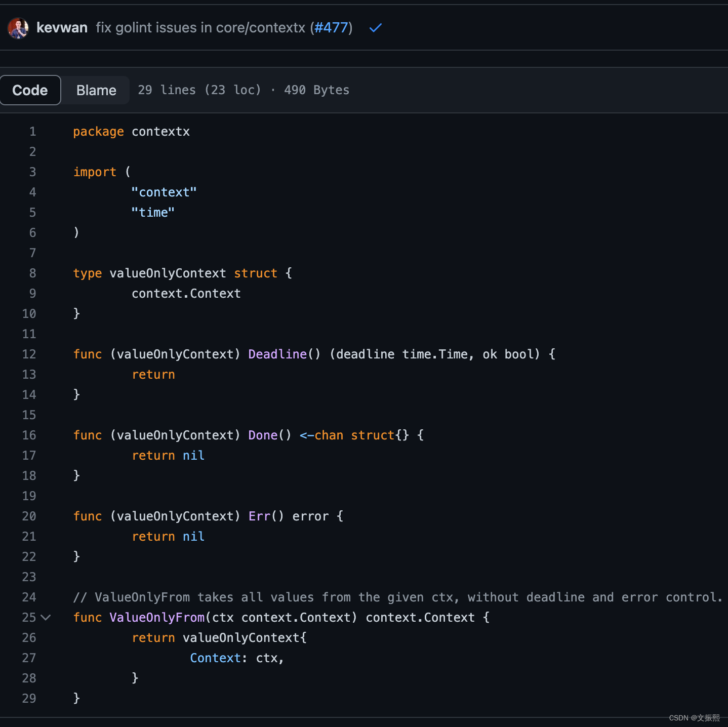Image resolution: width=728 pixels, height=727 pixels.
Task: Click 'return nil' on line 21
Action: click(x=168, y=537)
